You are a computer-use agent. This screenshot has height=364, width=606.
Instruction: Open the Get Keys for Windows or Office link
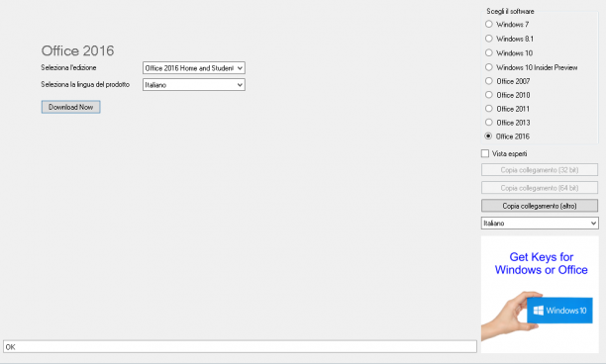coord(541,263)
